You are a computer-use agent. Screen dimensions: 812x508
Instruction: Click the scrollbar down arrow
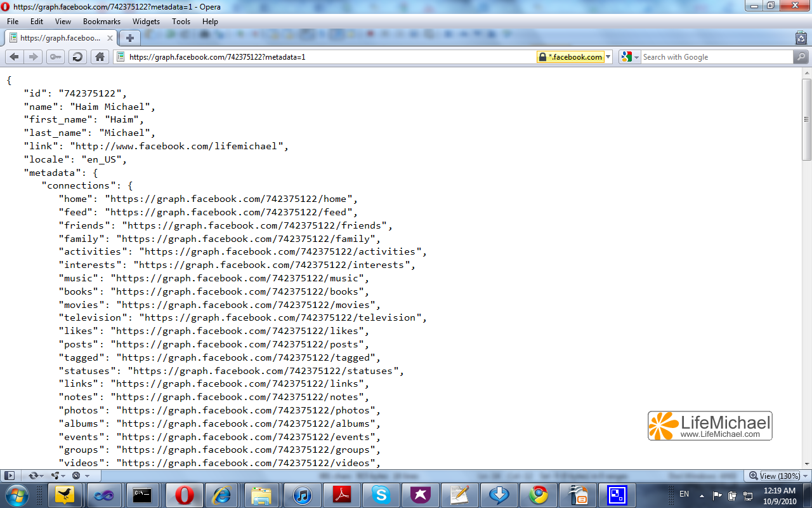[x=806, y=464]
